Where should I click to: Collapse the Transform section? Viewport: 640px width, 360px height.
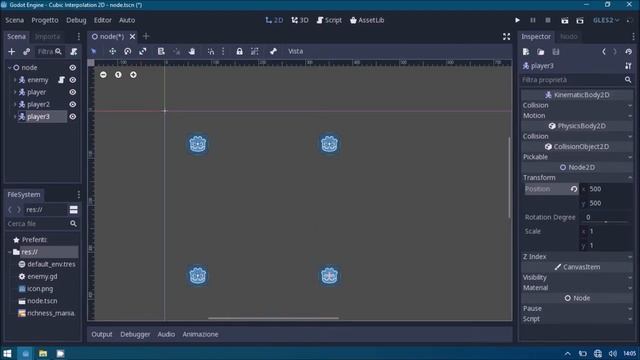[578, 178]
